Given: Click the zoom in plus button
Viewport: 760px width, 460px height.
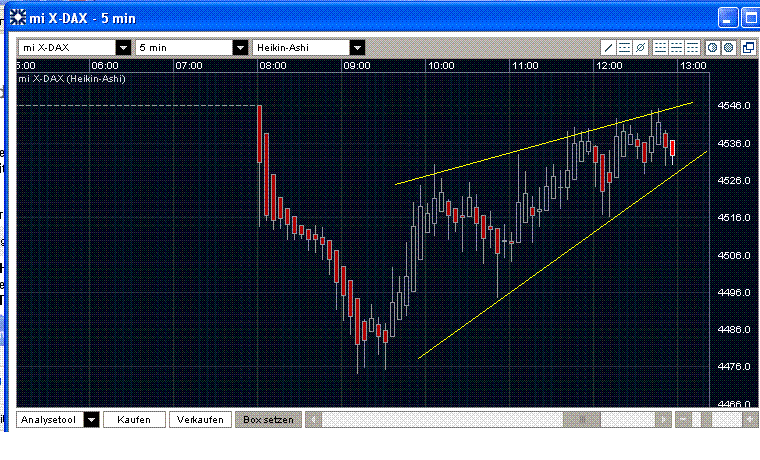Looking at the screenshot, I should pyautogui.click(x=750, y=419).
